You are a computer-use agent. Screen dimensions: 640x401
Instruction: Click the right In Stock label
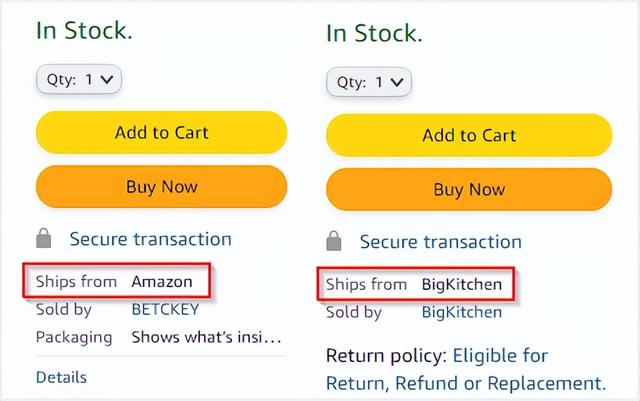coord(374,33)
